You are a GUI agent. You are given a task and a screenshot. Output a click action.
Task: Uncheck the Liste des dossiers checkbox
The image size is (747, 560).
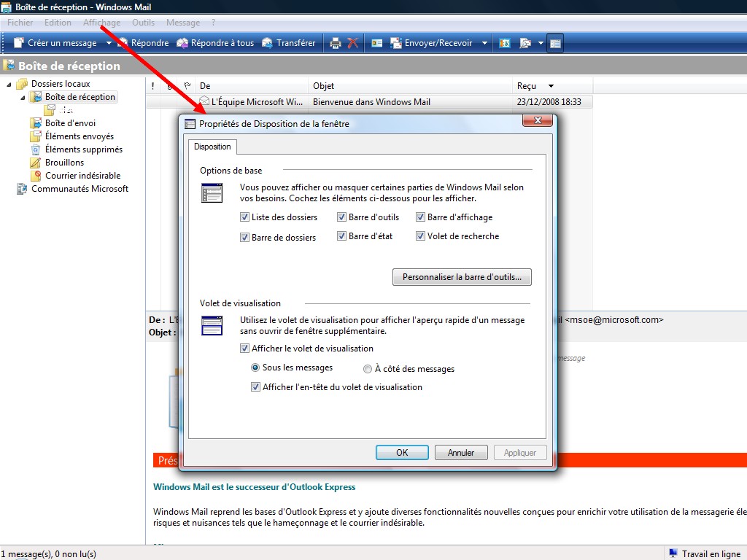tap(244, 217)
